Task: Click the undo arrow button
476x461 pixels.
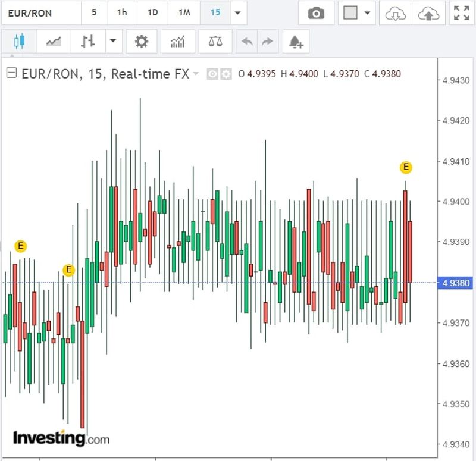Action: coord(248,42)
